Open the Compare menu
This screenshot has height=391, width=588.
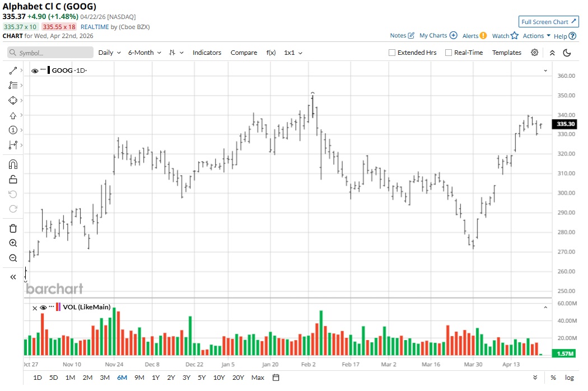(x=244, y=53)
